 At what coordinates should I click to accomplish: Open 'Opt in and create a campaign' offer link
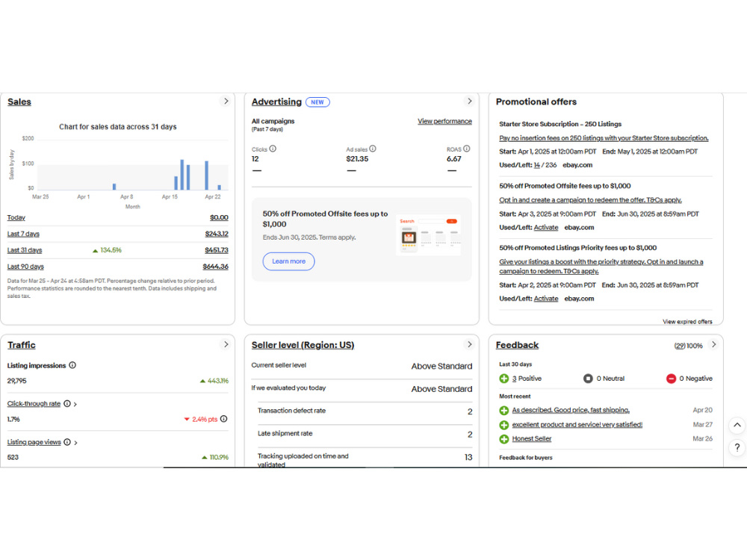point(590,200)
